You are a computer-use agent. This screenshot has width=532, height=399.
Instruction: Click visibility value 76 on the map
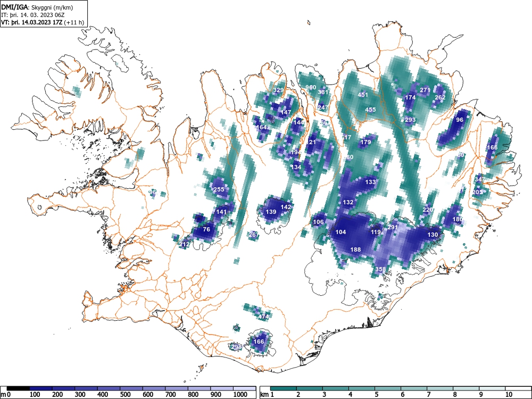[206, 229]
